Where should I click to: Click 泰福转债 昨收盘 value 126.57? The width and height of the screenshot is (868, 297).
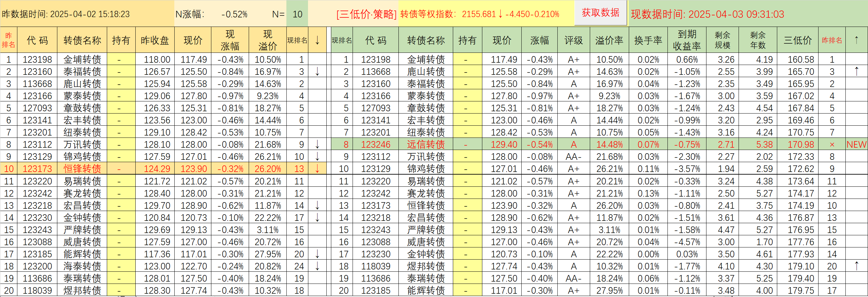(x=155, y=72)
